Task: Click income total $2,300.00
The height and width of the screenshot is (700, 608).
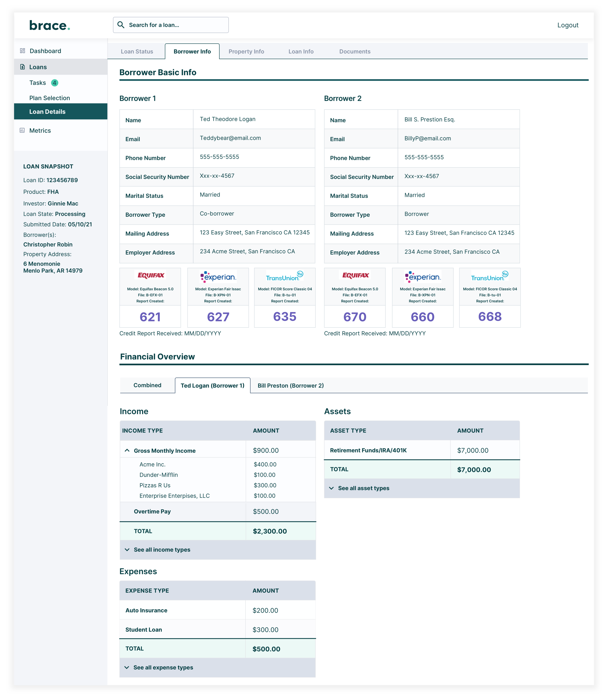Action: (x=270, y=531)
